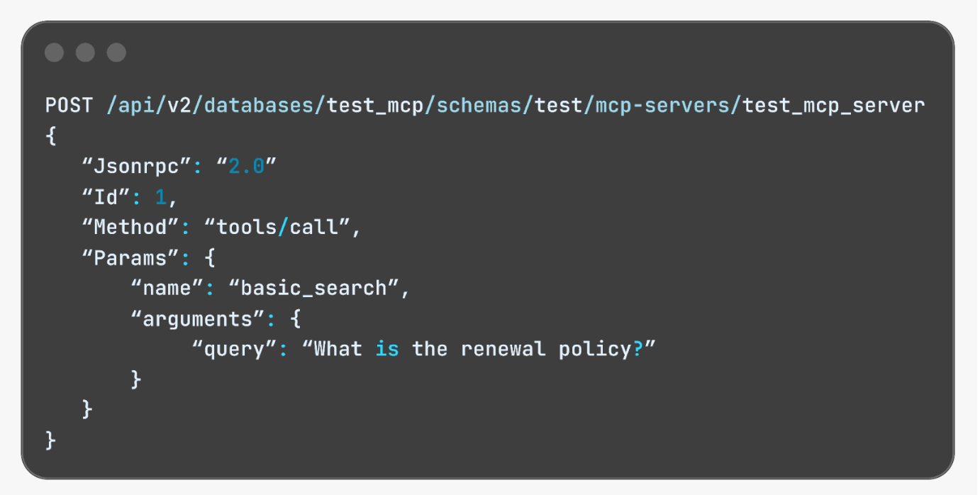Click the "Jsonrpc" key
Screen dimensions: 980x495
click(x=137, y=167)
